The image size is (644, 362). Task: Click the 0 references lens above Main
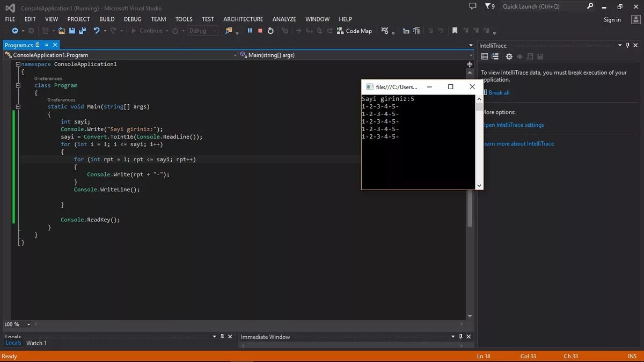tap(61, 100)
